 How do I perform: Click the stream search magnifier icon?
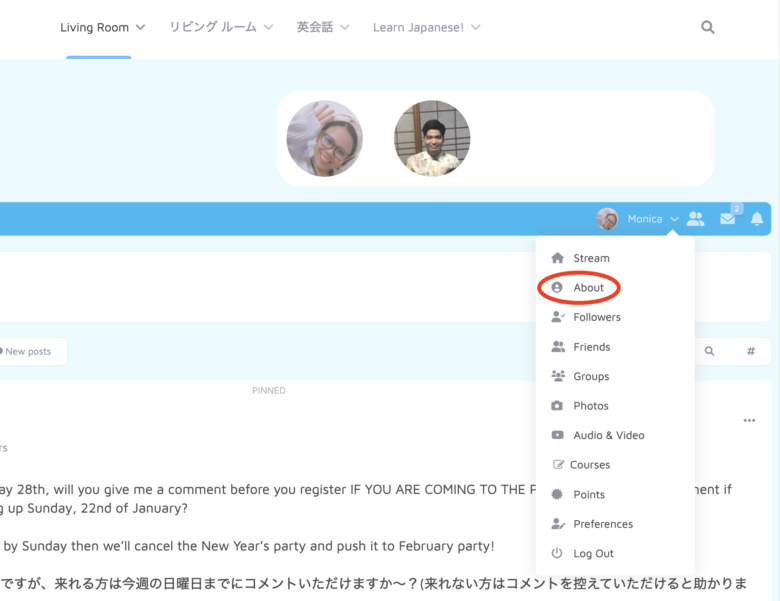pos(710,351)
